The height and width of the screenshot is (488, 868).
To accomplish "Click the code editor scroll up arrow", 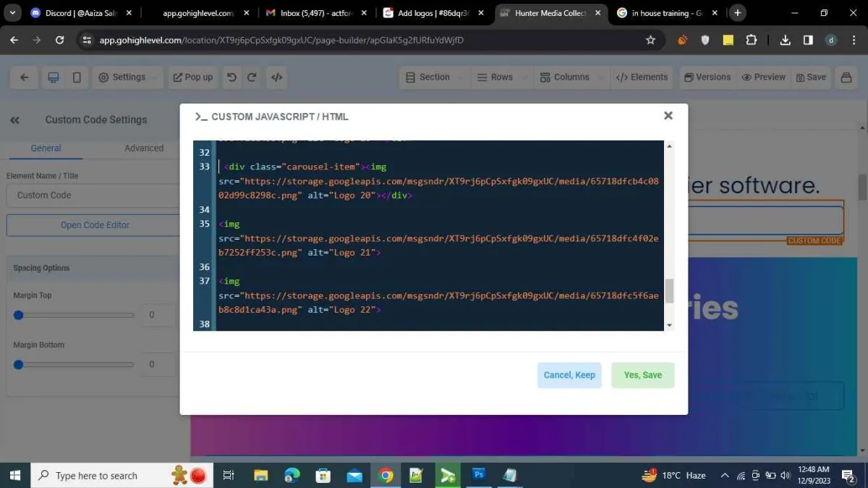I will 669,146.
